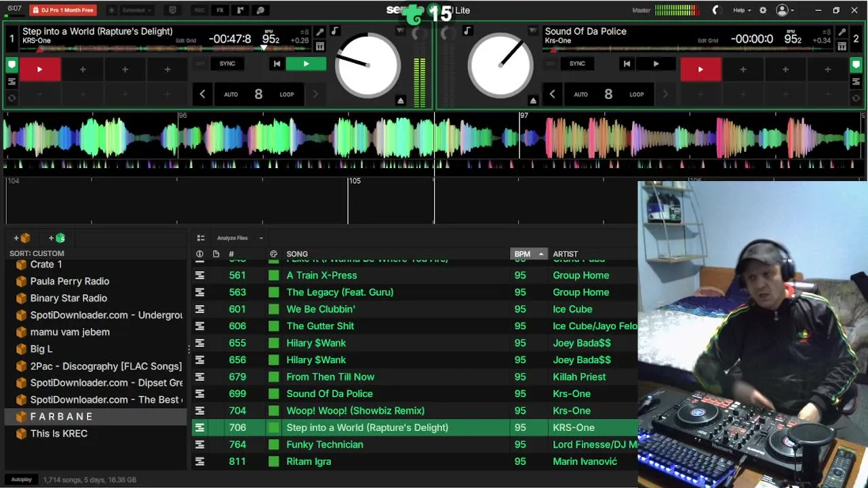Select the hot cue pad mode on deck 2
868x488 pixels.
click(856, 65)
